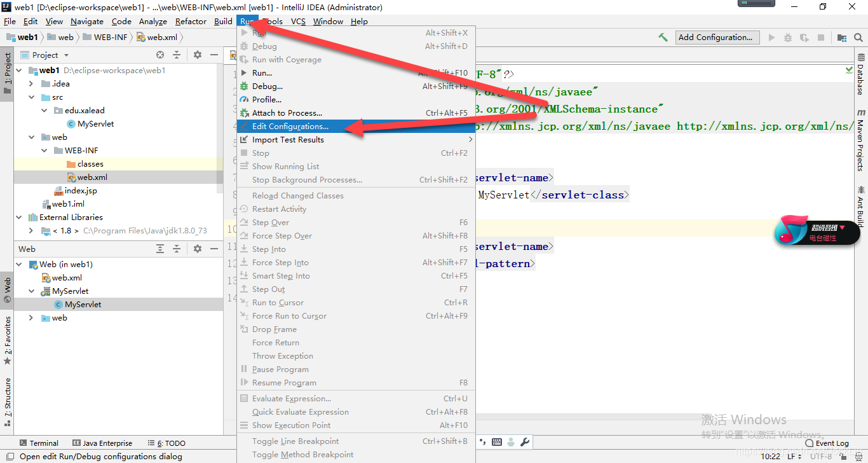The image size is (868, 463).
Task: Open the Project Structure toolbar icon
Action: (841, 38)
